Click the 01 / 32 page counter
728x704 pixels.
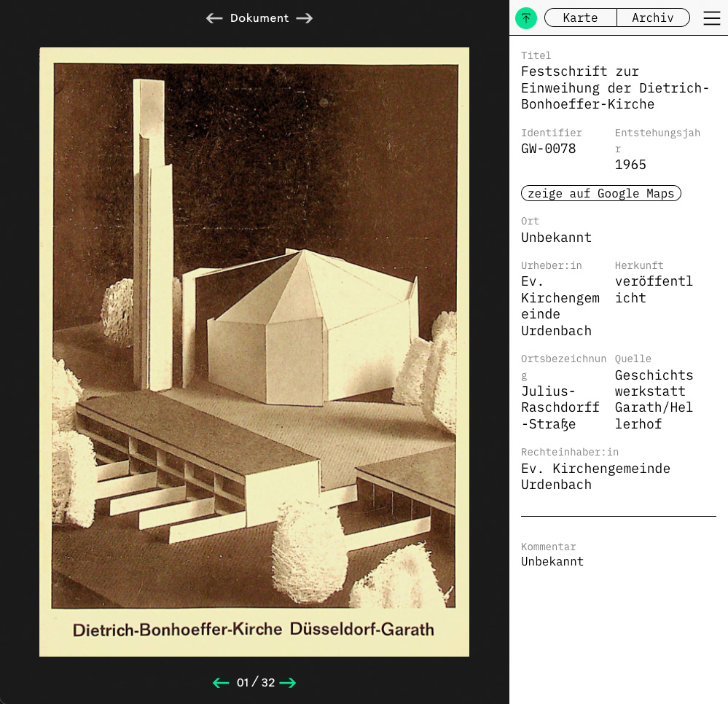[255, 683]
